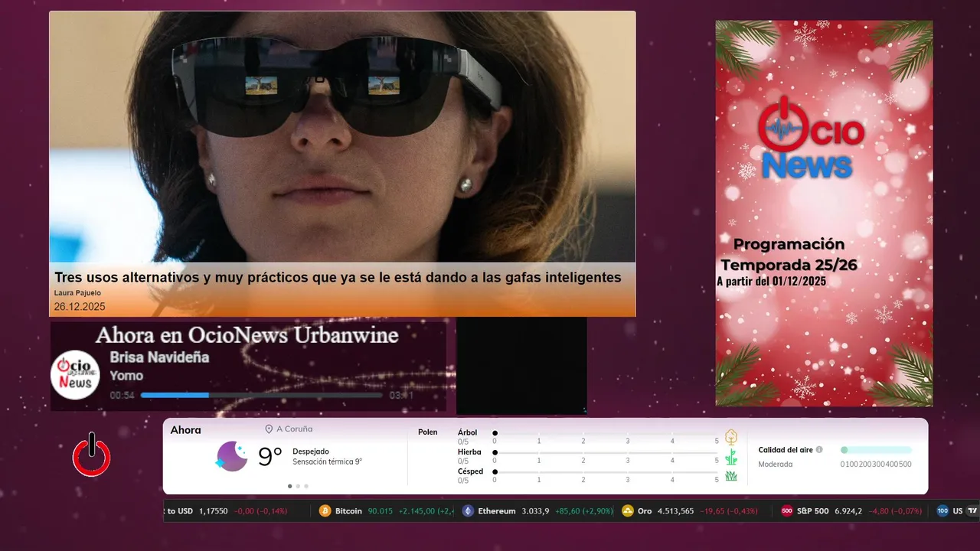
Task: Click the A Coruña location pin icon
Action: point(269,429)
